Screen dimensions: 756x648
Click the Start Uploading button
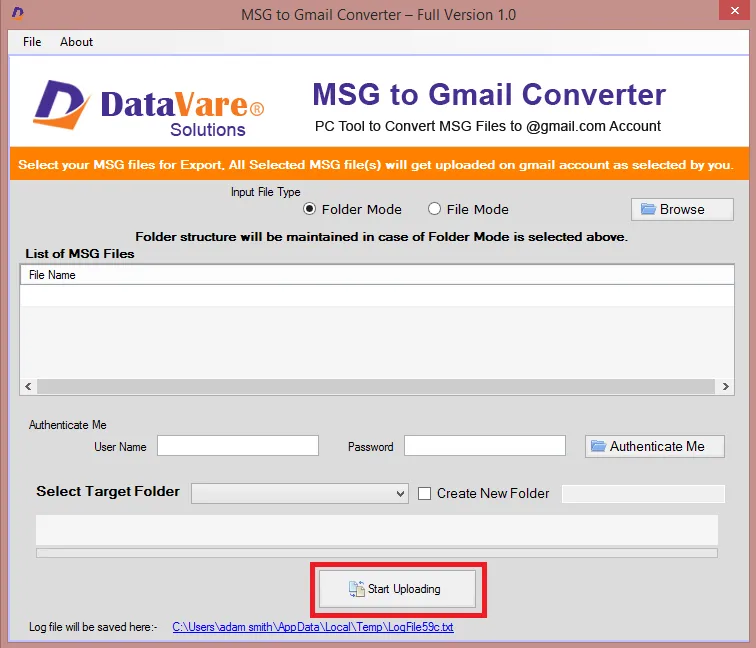(397, 589)
